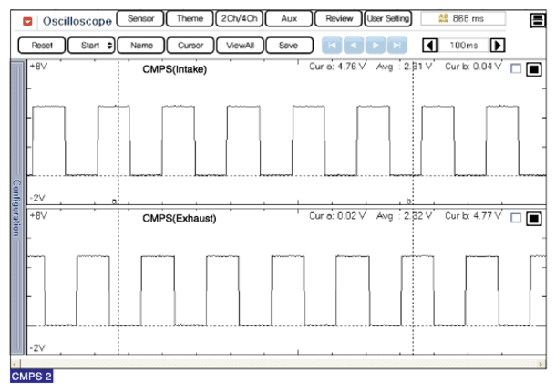The width and height of the screenshot is (556, 392).
Task: Click the Save button
Action: pyautogui.click(x=288, y=44)
